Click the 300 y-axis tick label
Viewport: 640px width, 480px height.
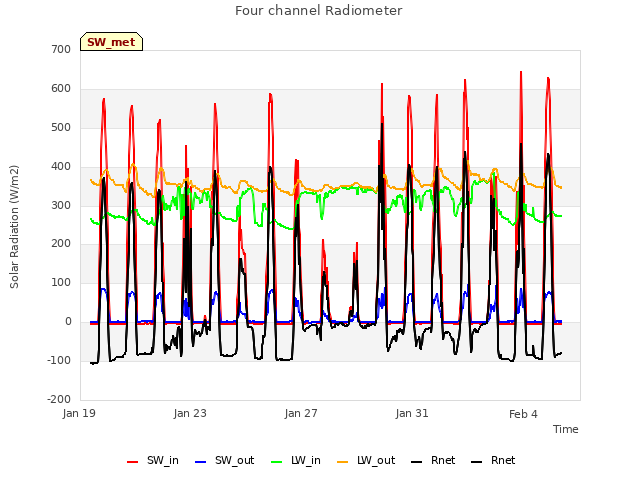[61, 205]
